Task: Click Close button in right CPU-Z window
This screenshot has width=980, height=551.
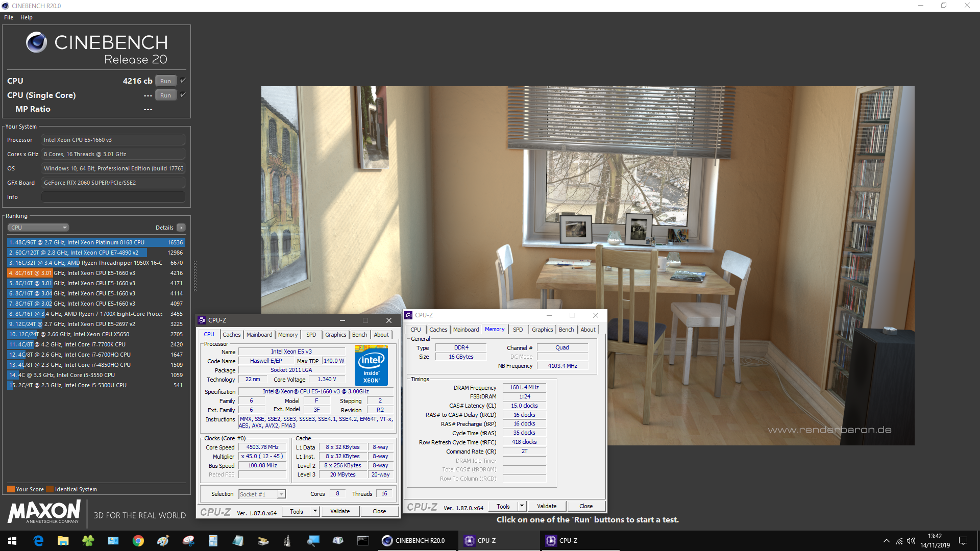Action: 586,507
